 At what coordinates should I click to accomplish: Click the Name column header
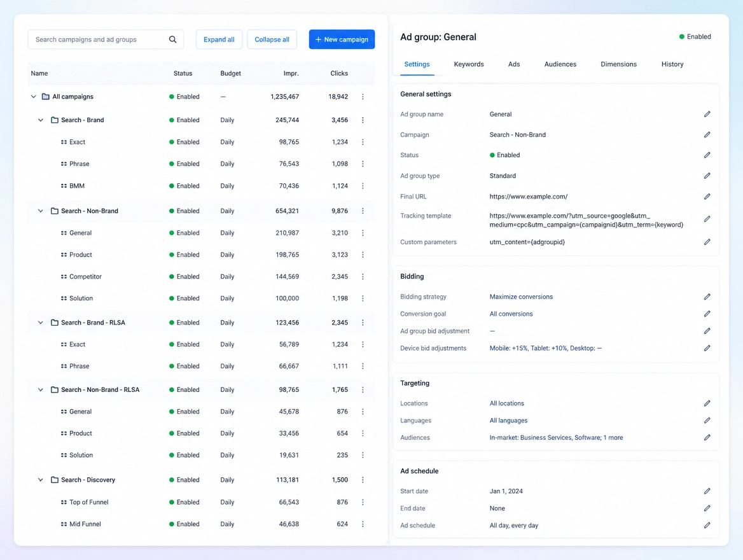coord(39,73)
